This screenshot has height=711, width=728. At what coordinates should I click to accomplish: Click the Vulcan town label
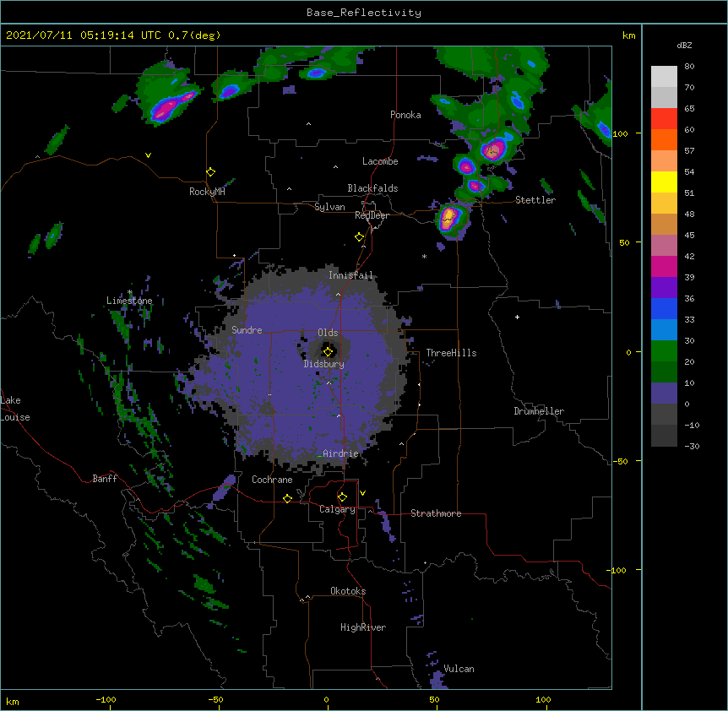coord(459,669)
